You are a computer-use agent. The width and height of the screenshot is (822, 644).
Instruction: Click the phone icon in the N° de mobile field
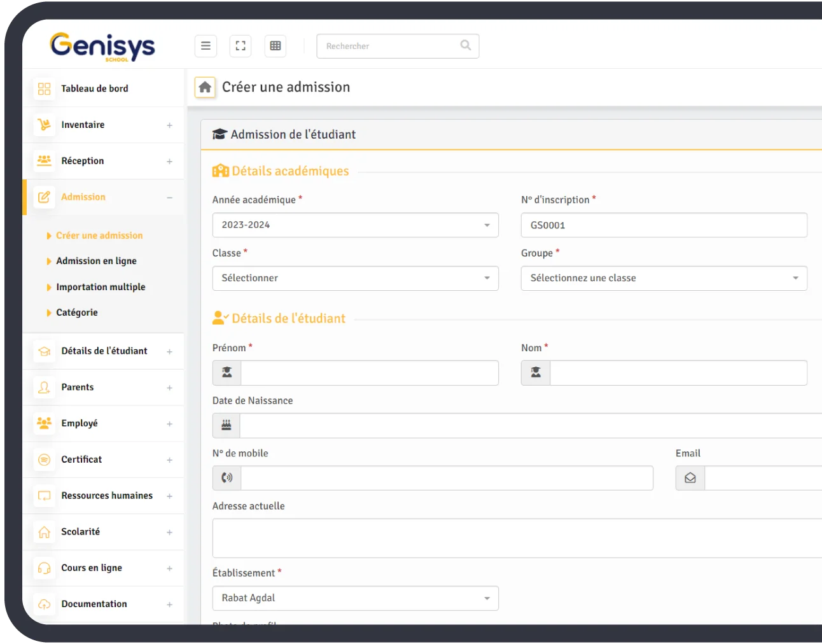[x=226, y=477]
